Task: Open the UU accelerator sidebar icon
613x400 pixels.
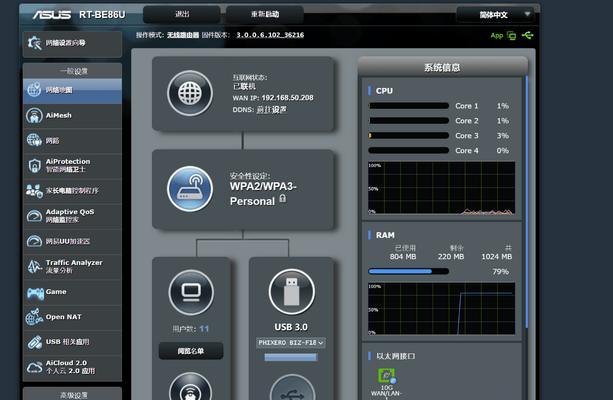Action: pos(34,241)
